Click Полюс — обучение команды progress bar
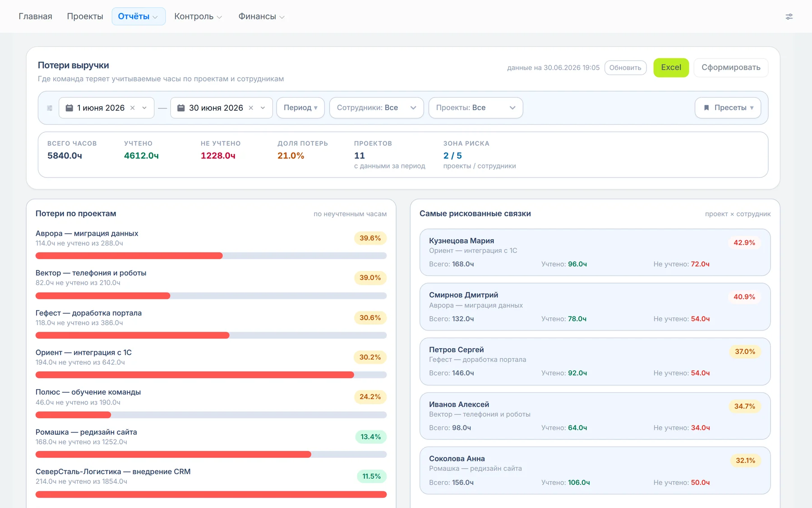 click(211, 415)
